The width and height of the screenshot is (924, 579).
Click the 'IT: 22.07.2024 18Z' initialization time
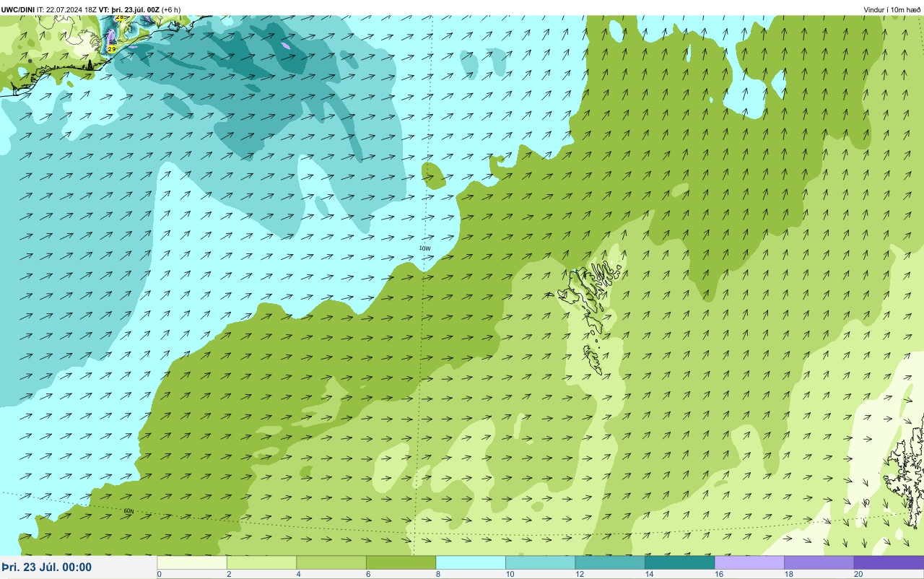coord(67,9)
